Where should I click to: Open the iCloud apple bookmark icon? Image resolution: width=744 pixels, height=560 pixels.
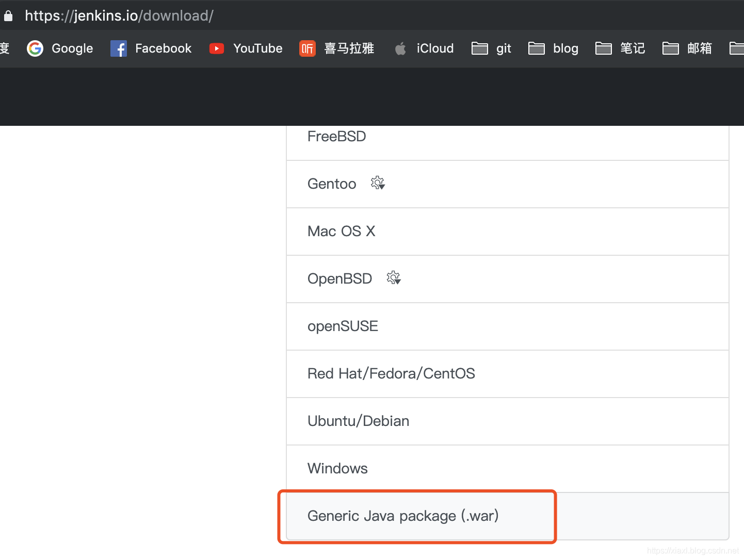click(400, 48)
